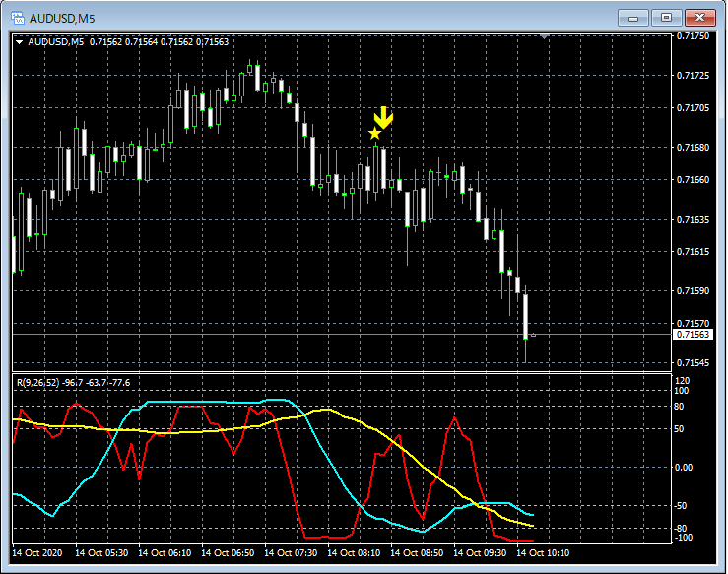
Task: Click the last small candle at current price
Action: pyautogui.click(x=534, y=335)
